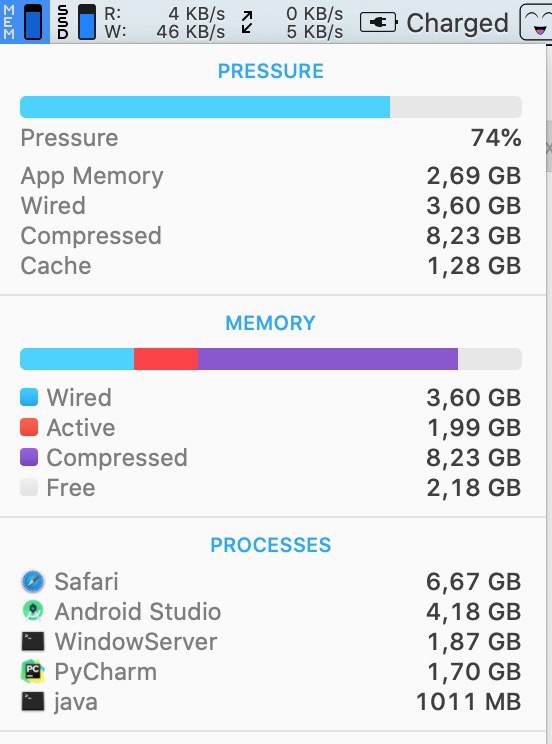Click the java process terminal icon

tap(33, 701)
